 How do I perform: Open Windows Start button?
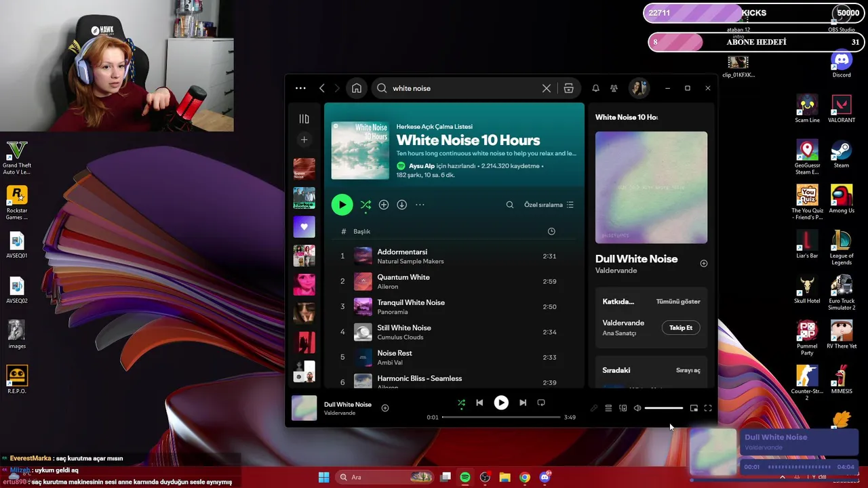(323, 477)
